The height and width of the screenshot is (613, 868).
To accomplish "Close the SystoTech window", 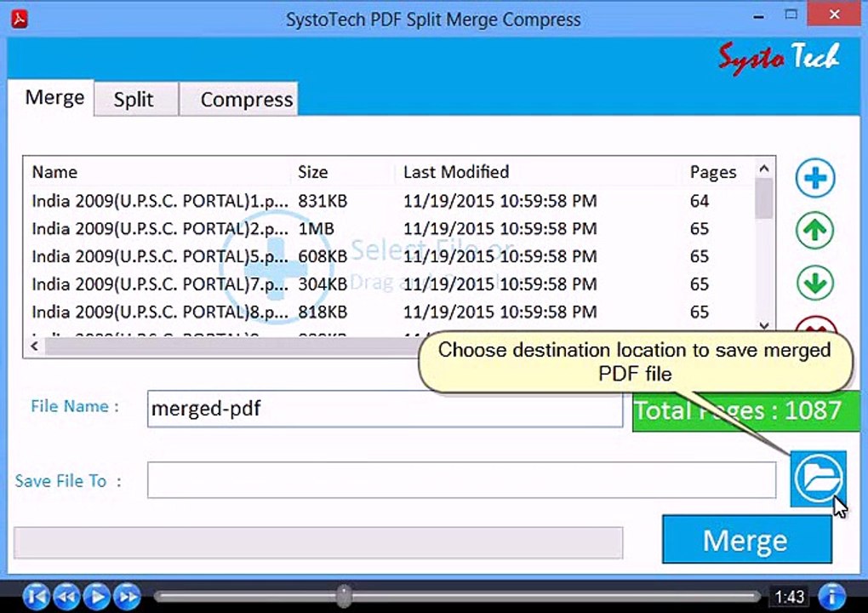I will [x=834, y=15].
